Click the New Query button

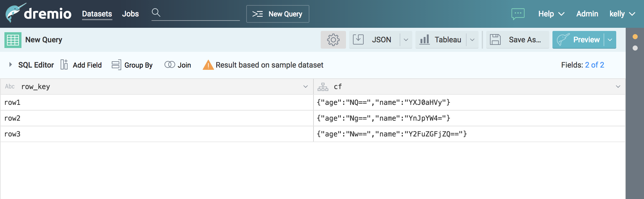click(x=277, y=14)
